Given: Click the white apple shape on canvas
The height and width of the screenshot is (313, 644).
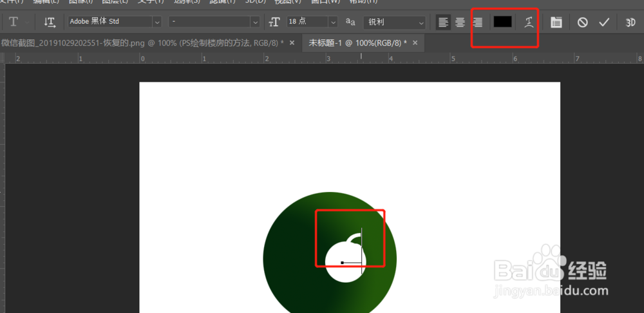Looking at the screenshot, I should [345, 258].
